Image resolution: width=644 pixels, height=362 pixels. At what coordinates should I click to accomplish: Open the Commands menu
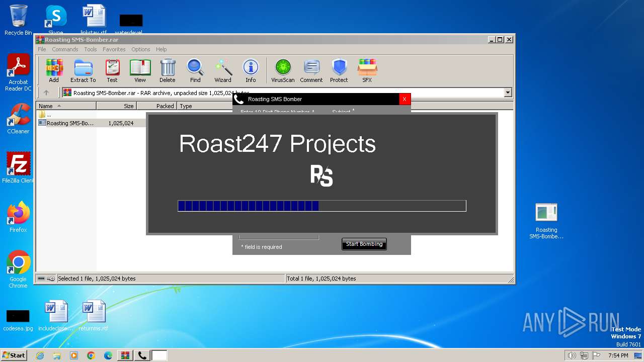pyautogui.click(x=65, y=49)
